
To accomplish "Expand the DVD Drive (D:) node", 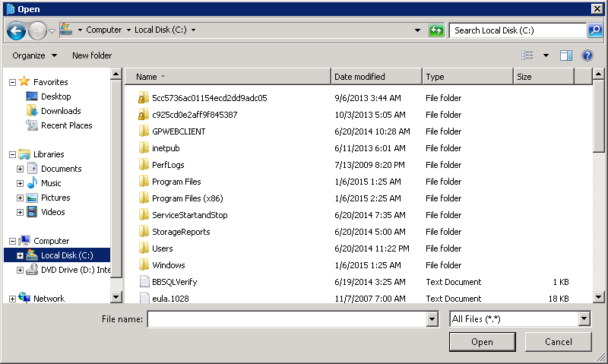I will (20, 270).
